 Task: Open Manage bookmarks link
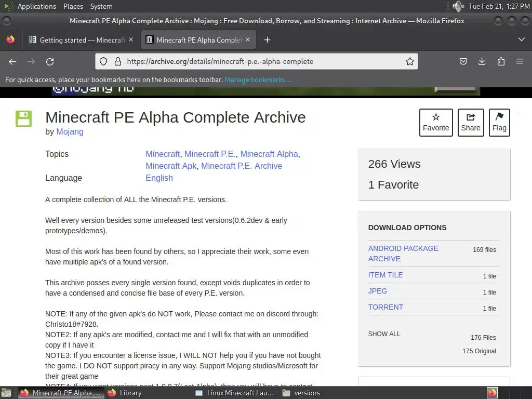(x=258, y=79)
